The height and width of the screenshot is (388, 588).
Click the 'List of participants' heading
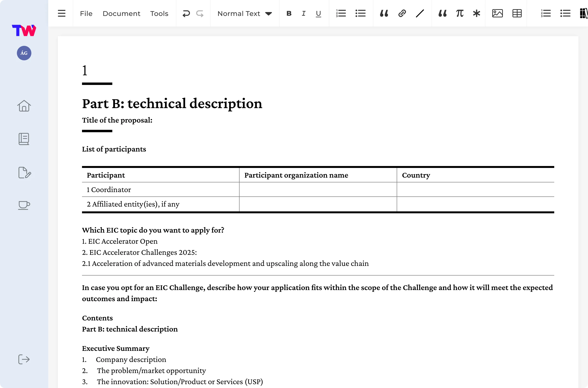pyautogui.click(x=114, y=149)
